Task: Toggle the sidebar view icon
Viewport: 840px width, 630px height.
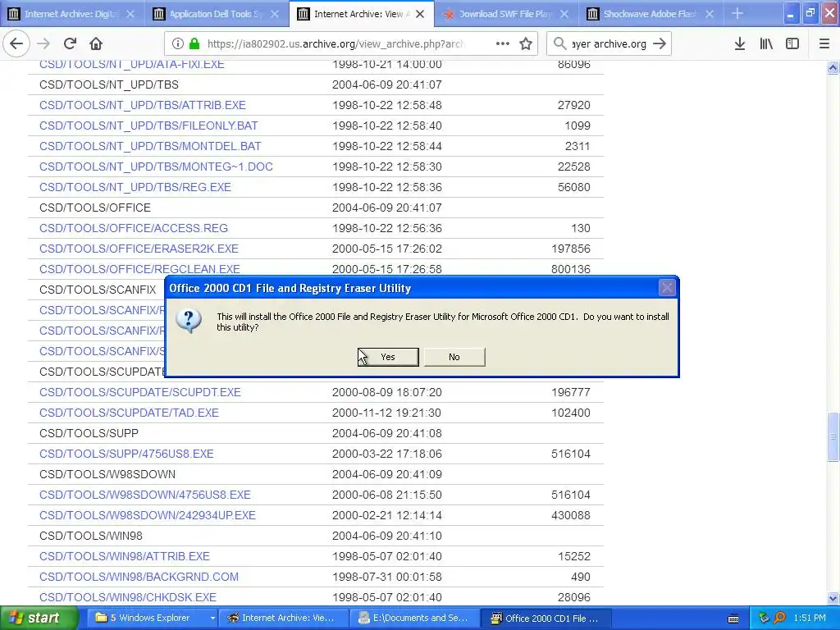Action: [792, 44]
